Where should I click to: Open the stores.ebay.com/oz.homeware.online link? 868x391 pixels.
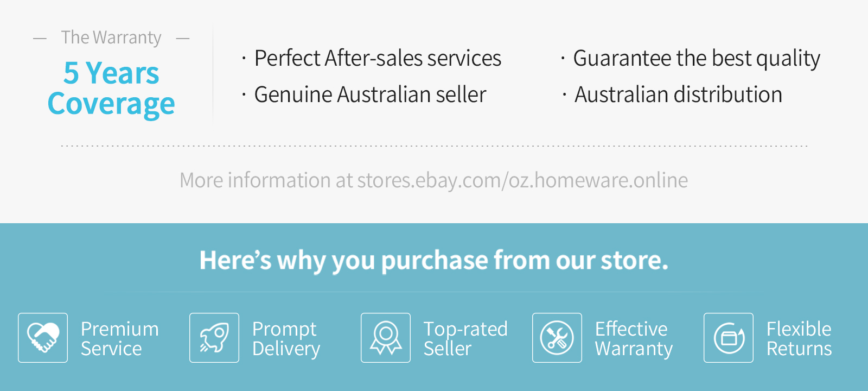pos(522,181)
